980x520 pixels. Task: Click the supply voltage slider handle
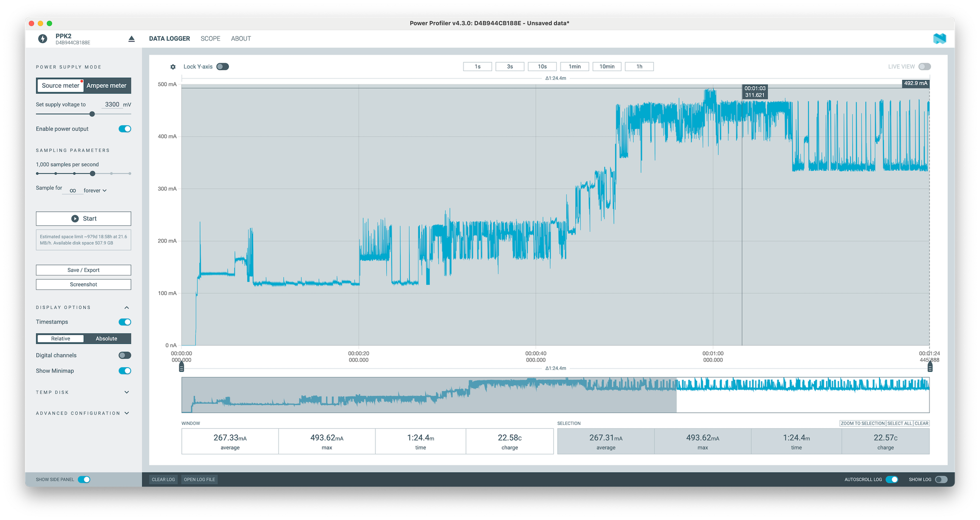[x=92, y=114]
